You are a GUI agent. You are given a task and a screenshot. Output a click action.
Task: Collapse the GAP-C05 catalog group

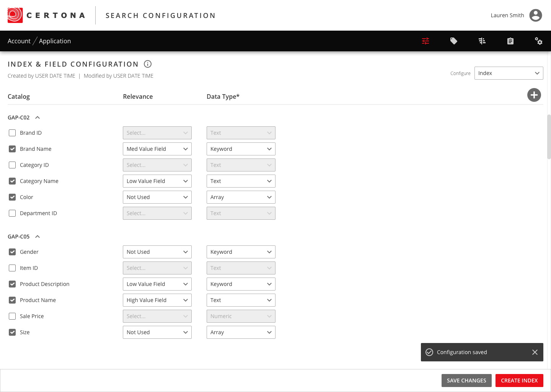(x=37, y=237)
